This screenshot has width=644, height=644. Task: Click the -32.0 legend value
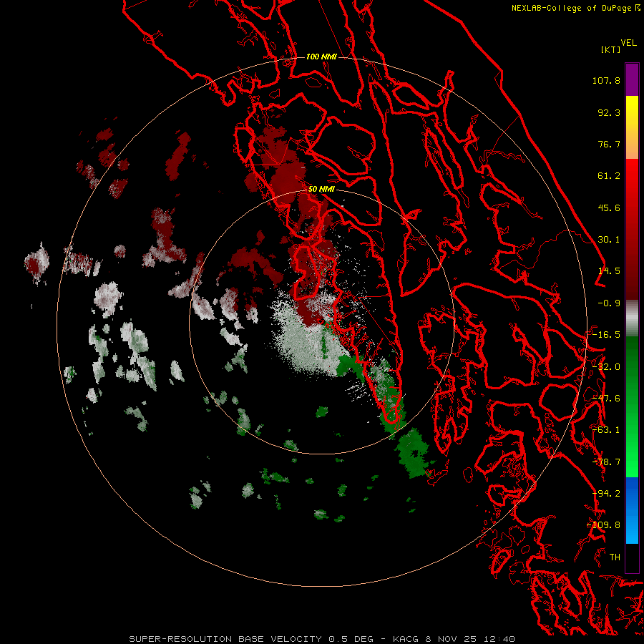coord(606,367)
